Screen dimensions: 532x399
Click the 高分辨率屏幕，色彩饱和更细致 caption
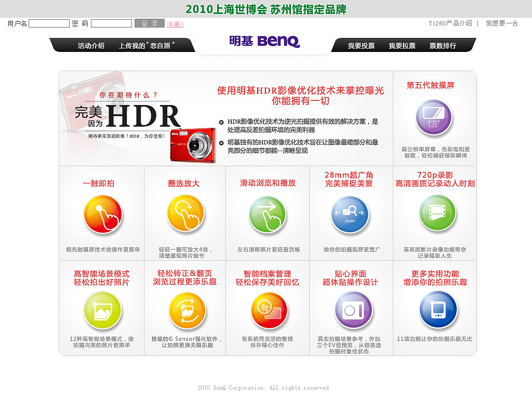(x=436, y=152)
